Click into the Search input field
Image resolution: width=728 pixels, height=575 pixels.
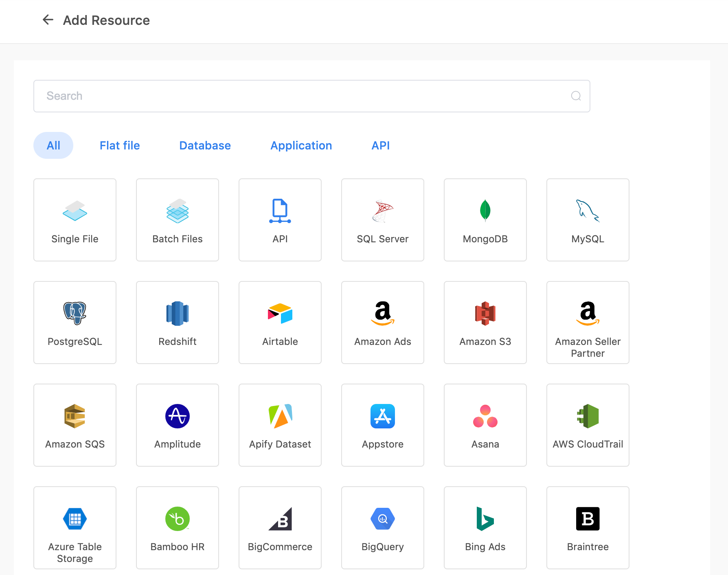[x=311, y=96]
